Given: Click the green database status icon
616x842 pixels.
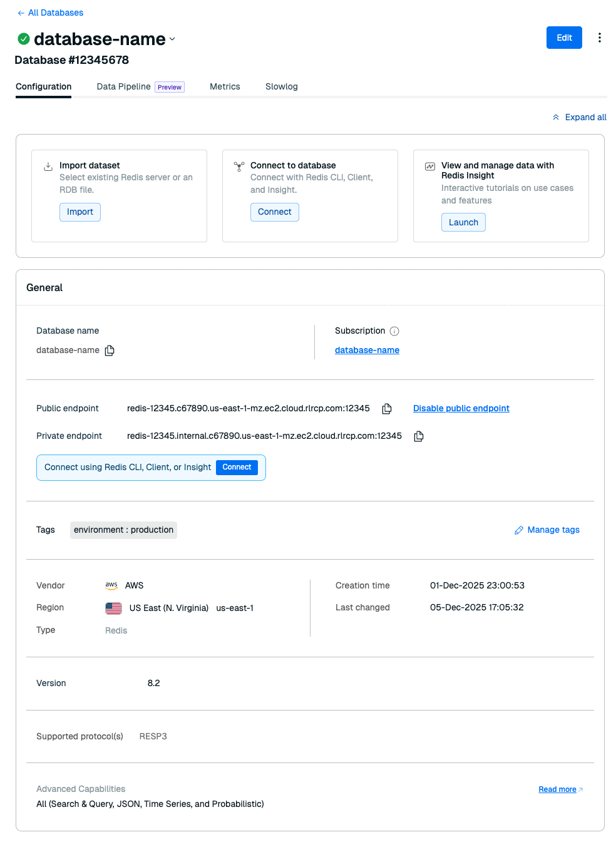Looking at the screenshot, I should 24,39.
